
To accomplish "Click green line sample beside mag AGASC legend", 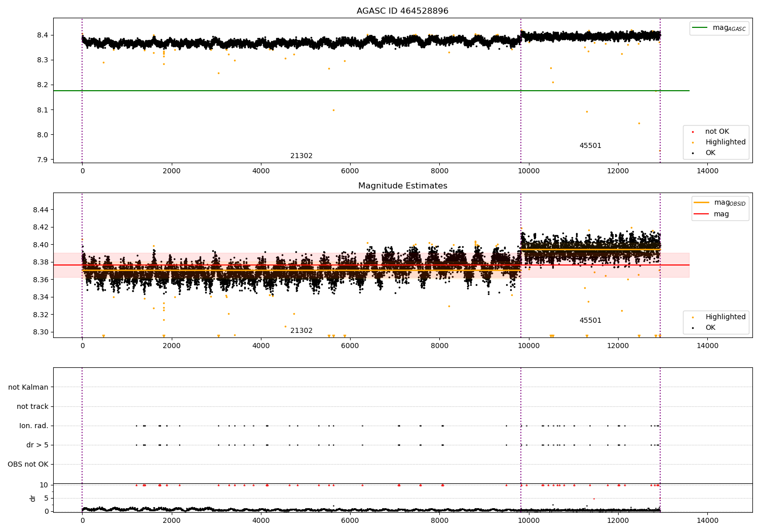I will 700,28.
